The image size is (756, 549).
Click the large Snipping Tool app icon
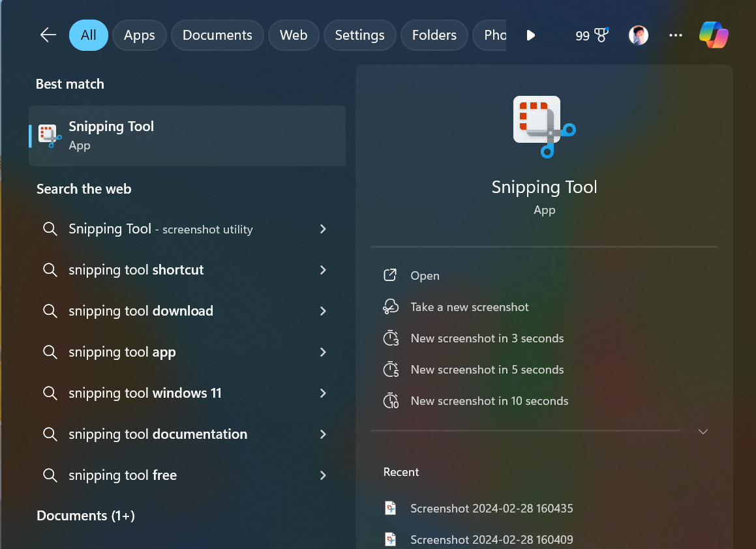(x=545, y=126)
